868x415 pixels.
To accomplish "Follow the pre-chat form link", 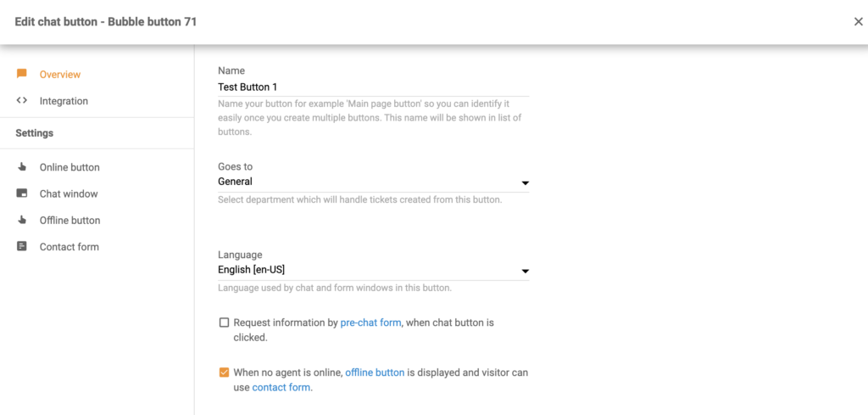I will pos(370,322).
